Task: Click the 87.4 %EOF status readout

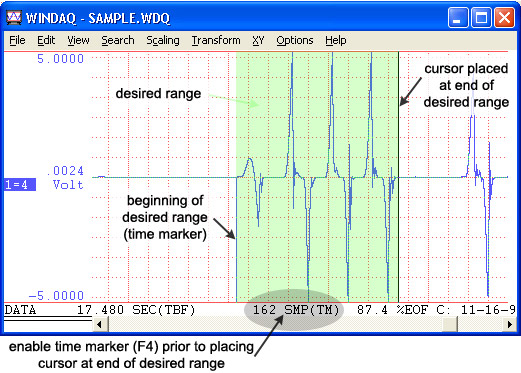Action: tap(392, 310)
